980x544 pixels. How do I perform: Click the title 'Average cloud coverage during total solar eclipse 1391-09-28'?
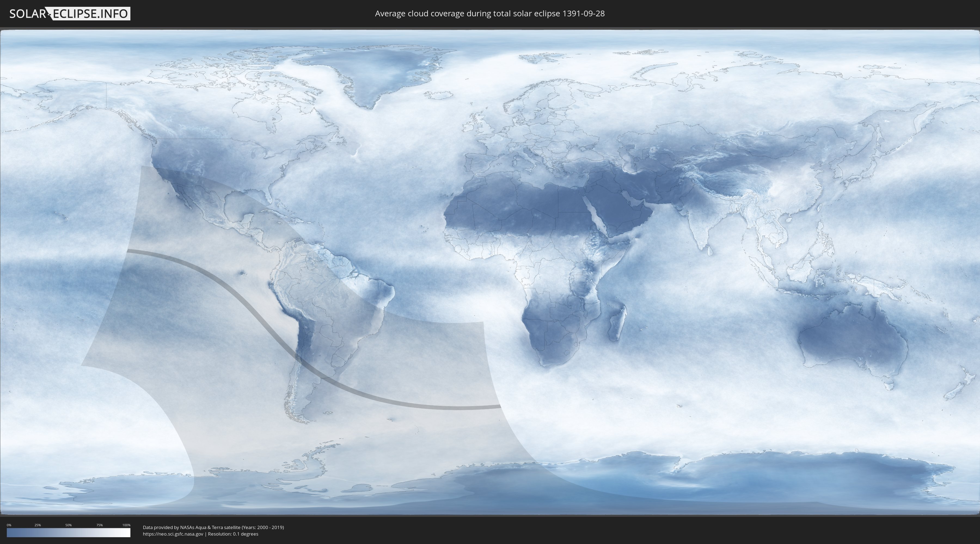(x=490, y=14)
